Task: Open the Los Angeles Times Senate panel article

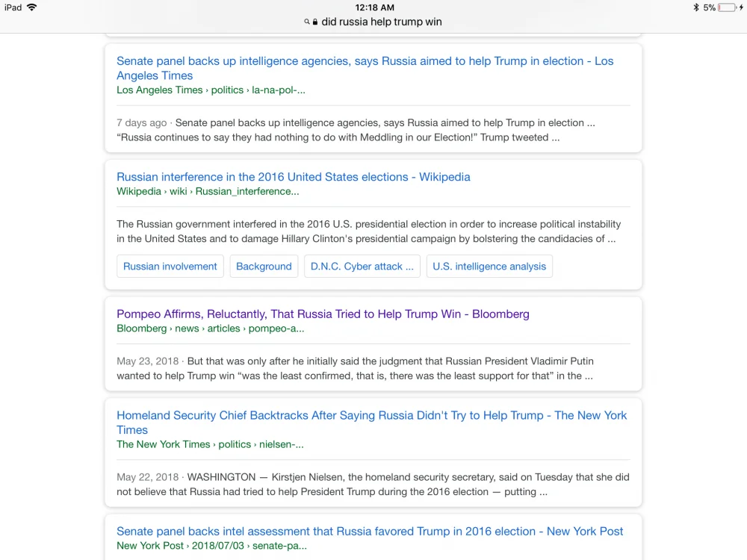Action: [x=365, y=68]
